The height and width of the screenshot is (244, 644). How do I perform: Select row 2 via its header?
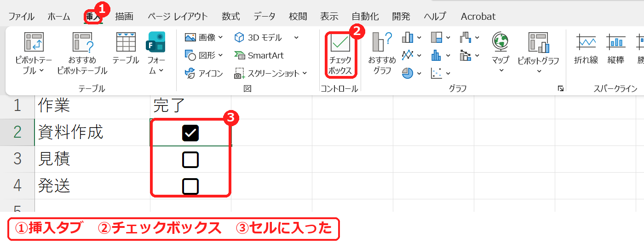17,133
